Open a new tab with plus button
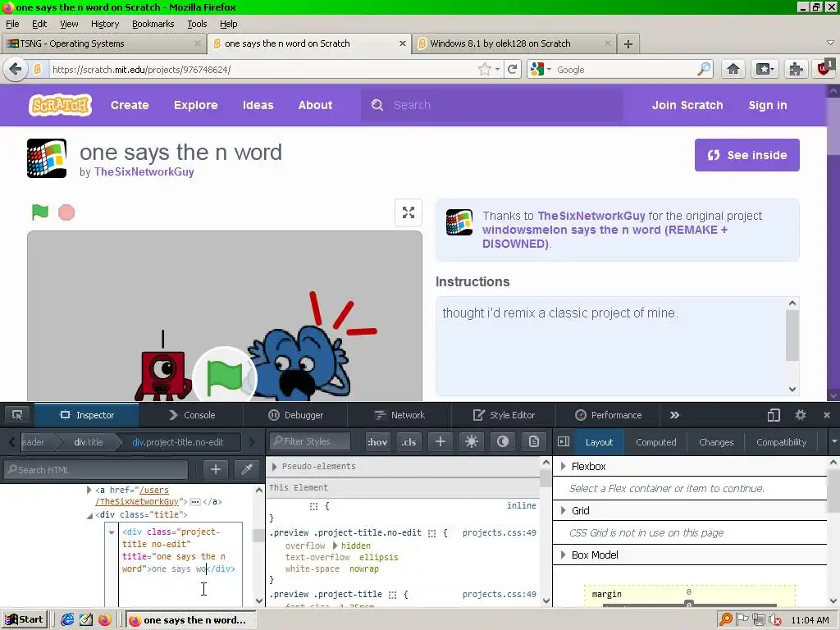840x630 pixels. [628, 44]
